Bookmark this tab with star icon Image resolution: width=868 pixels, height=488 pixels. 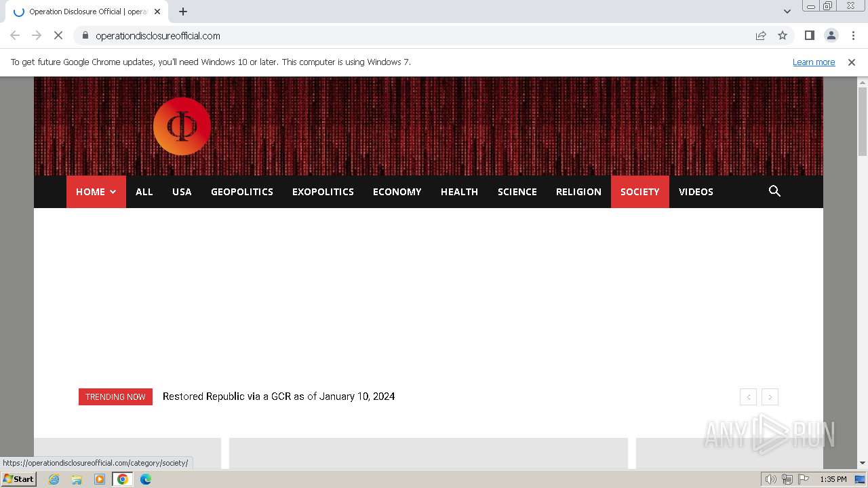[x=783, y=35]
